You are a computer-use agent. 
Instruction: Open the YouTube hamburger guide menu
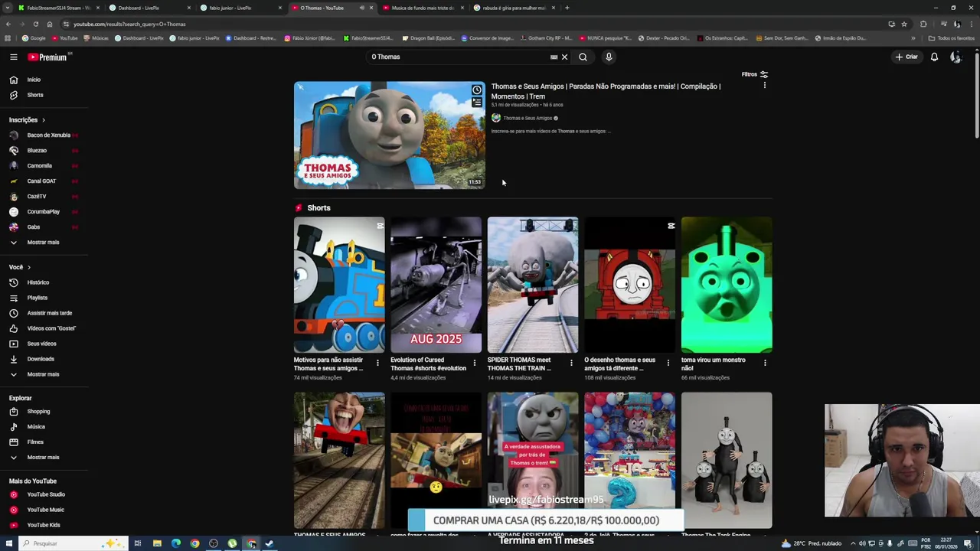pyautogui.click(x=13, y=57)
